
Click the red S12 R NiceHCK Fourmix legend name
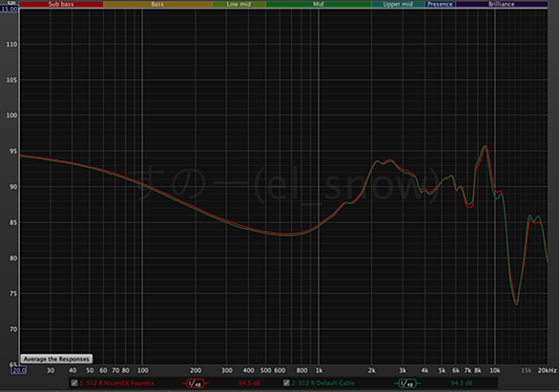tap(117, 383)
